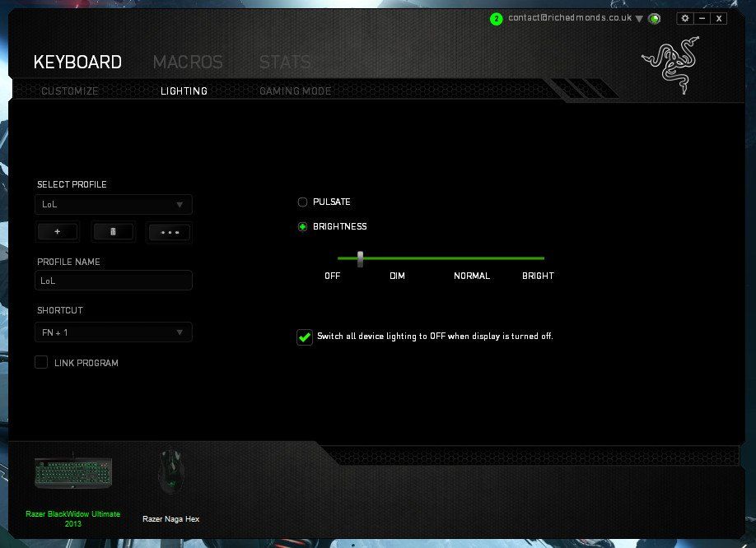The height and width of the screenshot is (548, 756).
Task: Switch to the Macros section
Action: coord(187,62)
